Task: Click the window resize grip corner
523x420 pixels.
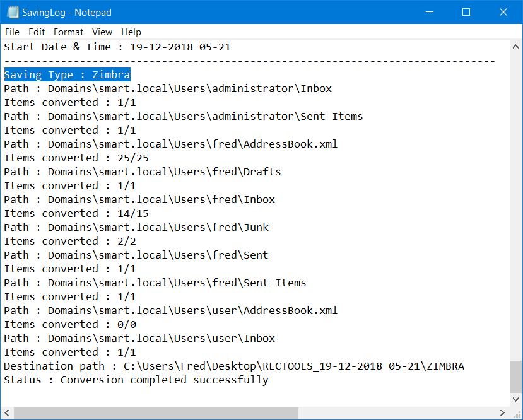Action: 516,413
